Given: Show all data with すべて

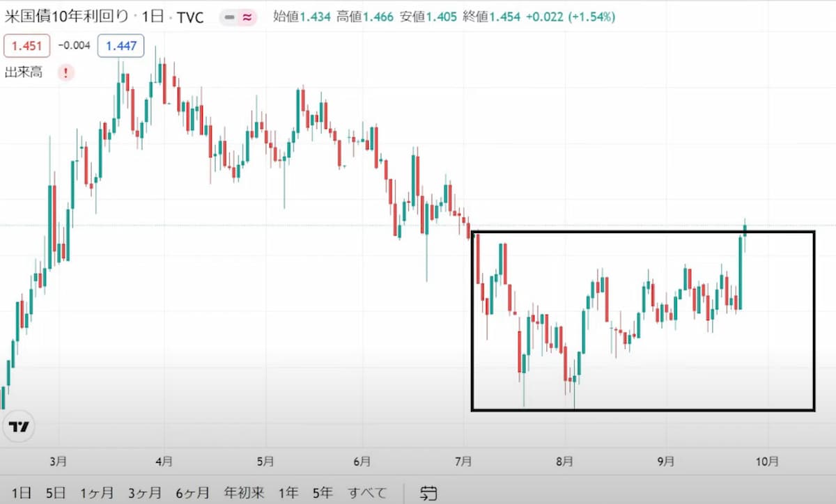Looking at the screenshot, I should [x=367, y=494].
